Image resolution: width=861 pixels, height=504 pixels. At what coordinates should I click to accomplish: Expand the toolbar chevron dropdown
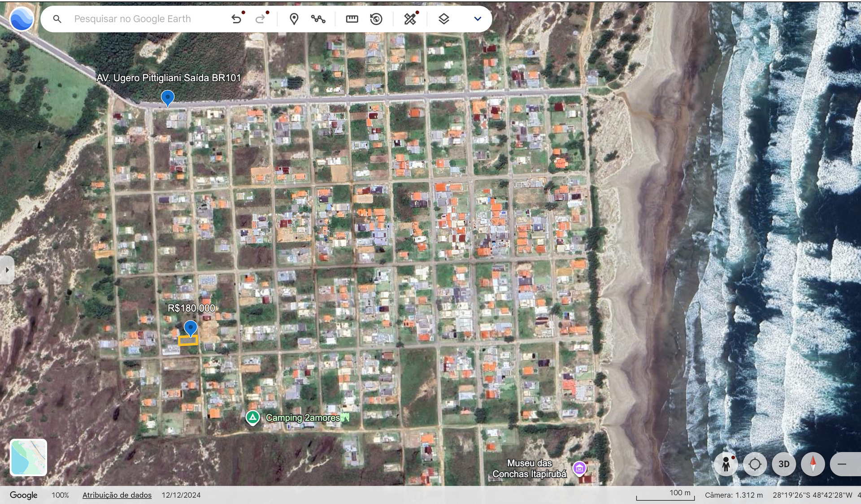coord(478,19)
